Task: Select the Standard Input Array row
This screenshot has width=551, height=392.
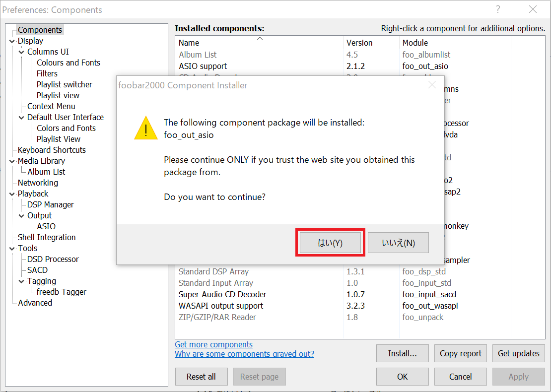Action: pos(360,283)
